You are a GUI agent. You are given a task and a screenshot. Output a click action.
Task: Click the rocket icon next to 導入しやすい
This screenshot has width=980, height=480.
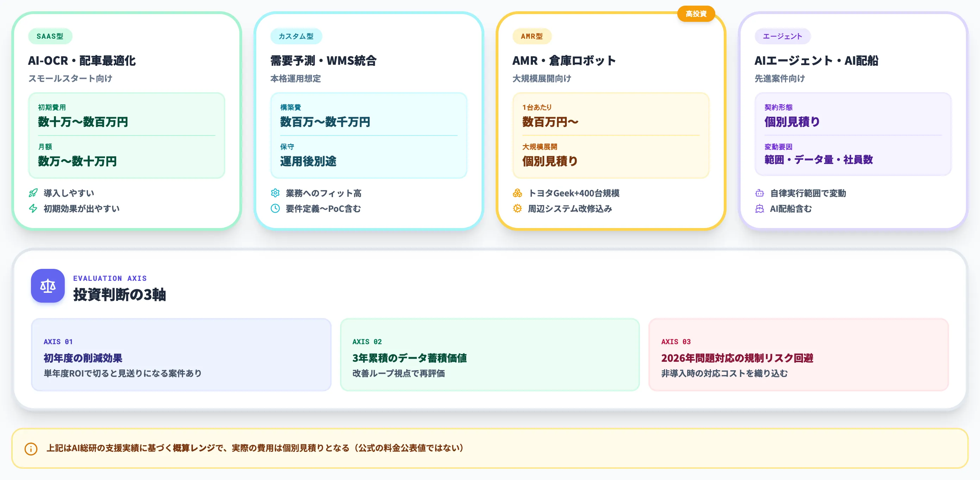point(33,193)
